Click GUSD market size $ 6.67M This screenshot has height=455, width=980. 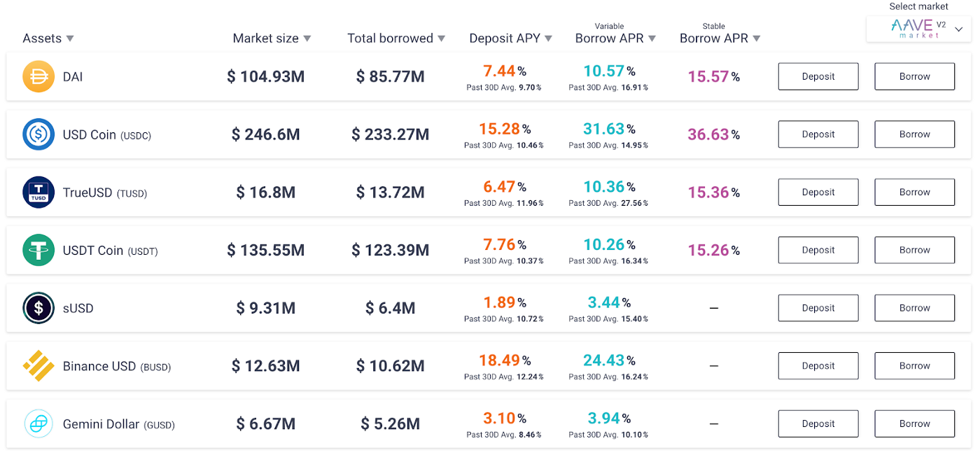[266, 423]
